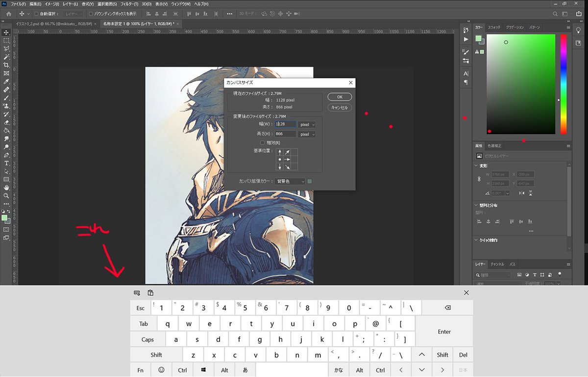This screenshot has height=377, width=588.
Task: Select the Eraser tool
Action: coord(7,122)
